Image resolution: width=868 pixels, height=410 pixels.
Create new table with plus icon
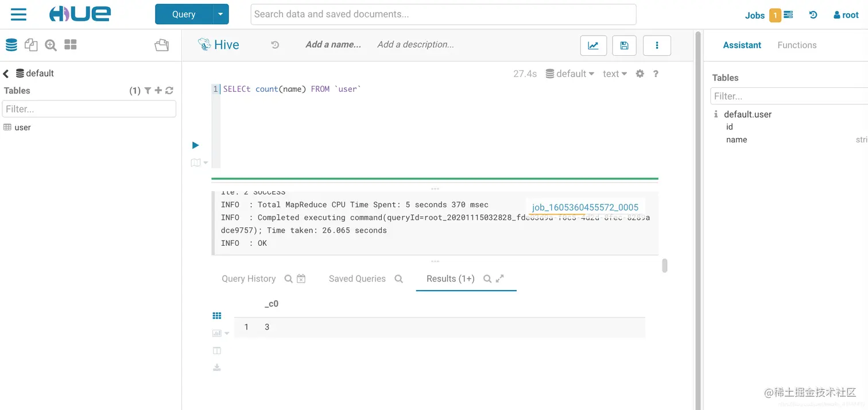(158, 91)
